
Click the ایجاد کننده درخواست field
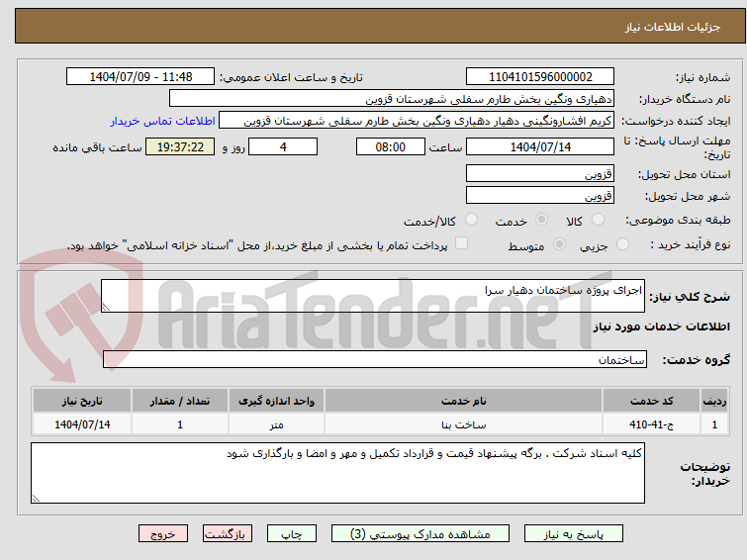[x=417, y=121]
